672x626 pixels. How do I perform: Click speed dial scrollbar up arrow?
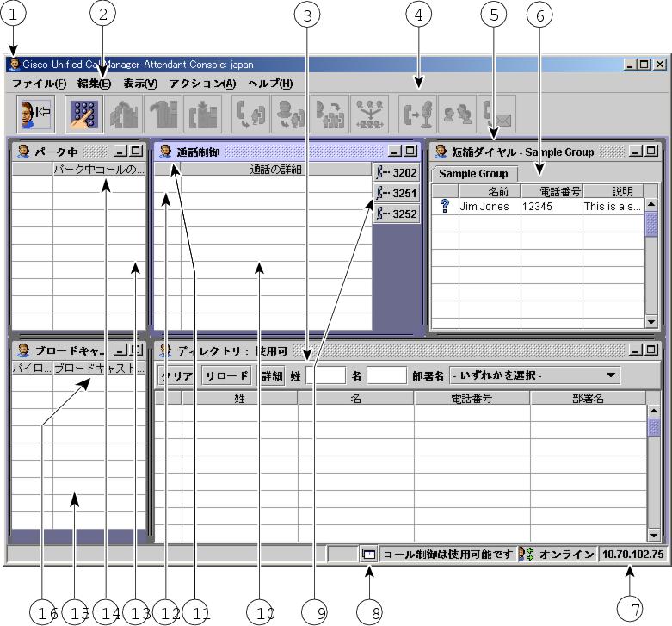[651, 205]
